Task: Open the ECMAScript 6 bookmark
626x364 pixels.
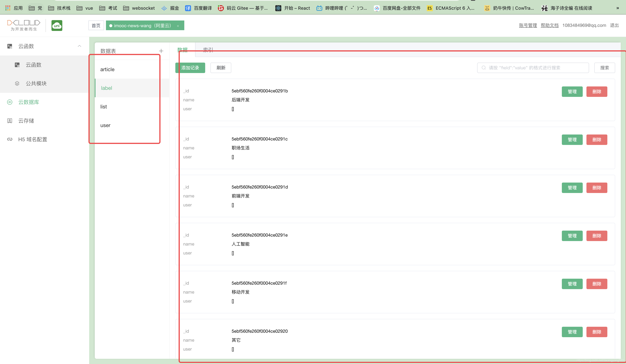Action: [x=451, y=8]
